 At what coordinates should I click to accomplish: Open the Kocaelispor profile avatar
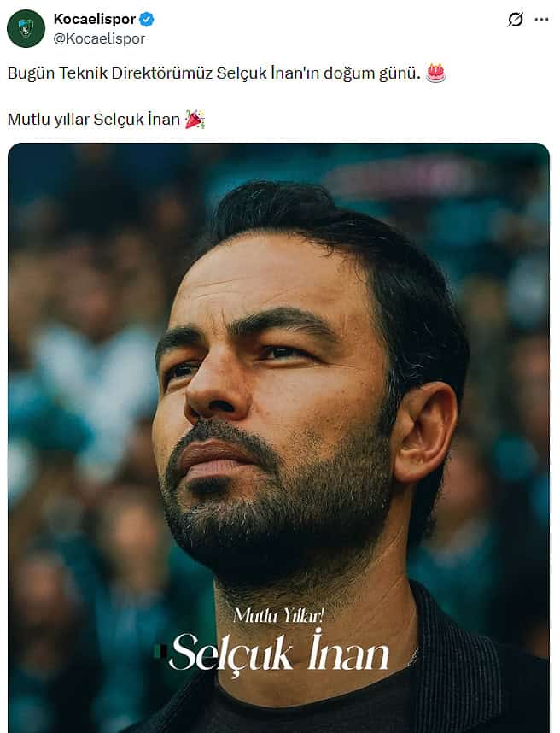(x=26, y=28)
